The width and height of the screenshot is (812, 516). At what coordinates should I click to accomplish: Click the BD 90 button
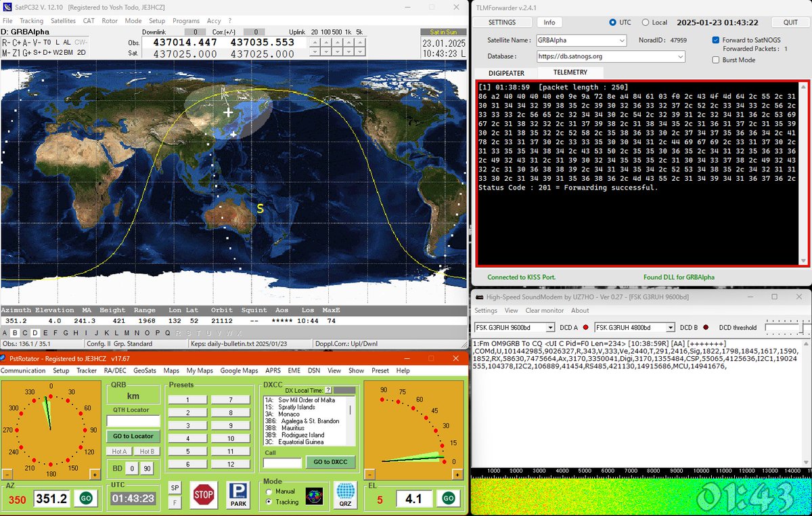[x=148, y=469]
